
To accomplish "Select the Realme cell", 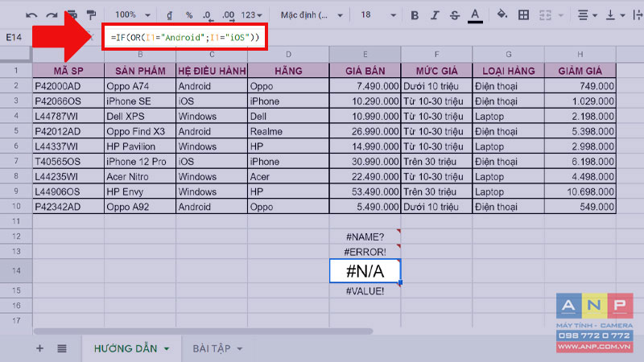I will coord(288,131).
